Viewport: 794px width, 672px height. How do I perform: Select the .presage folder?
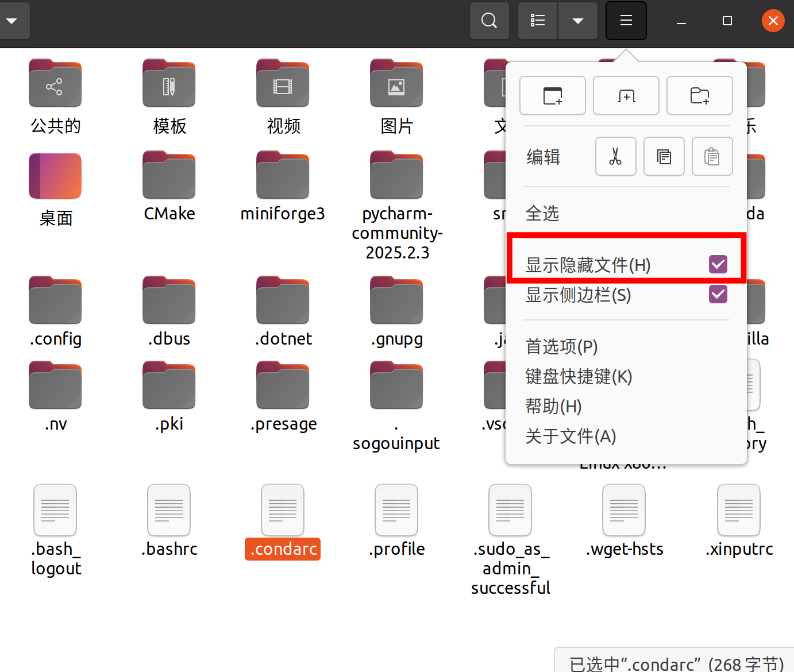coord(283,385)
